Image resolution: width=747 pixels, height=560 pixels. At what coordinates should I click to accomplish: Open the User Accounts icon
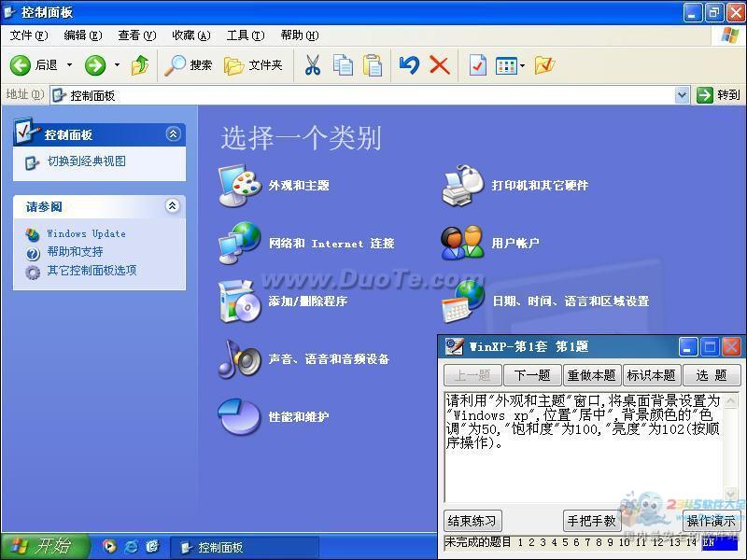[x=462, y=243]
